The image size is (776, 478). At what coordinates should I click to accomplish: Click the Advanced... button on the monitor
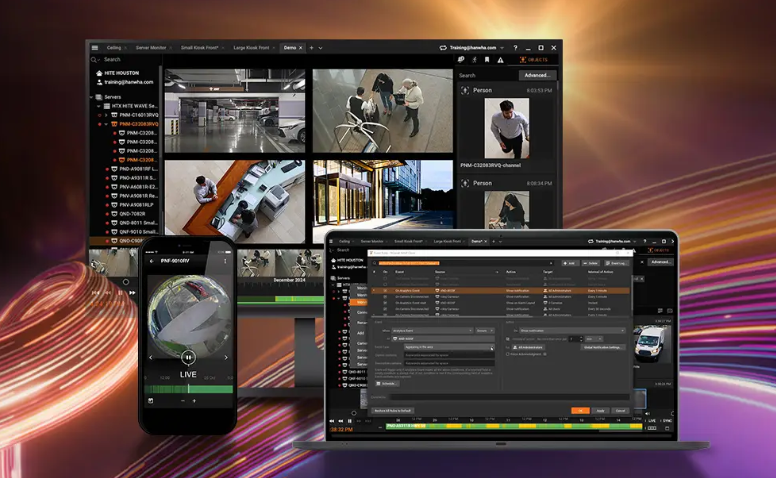tap(537, 75)
